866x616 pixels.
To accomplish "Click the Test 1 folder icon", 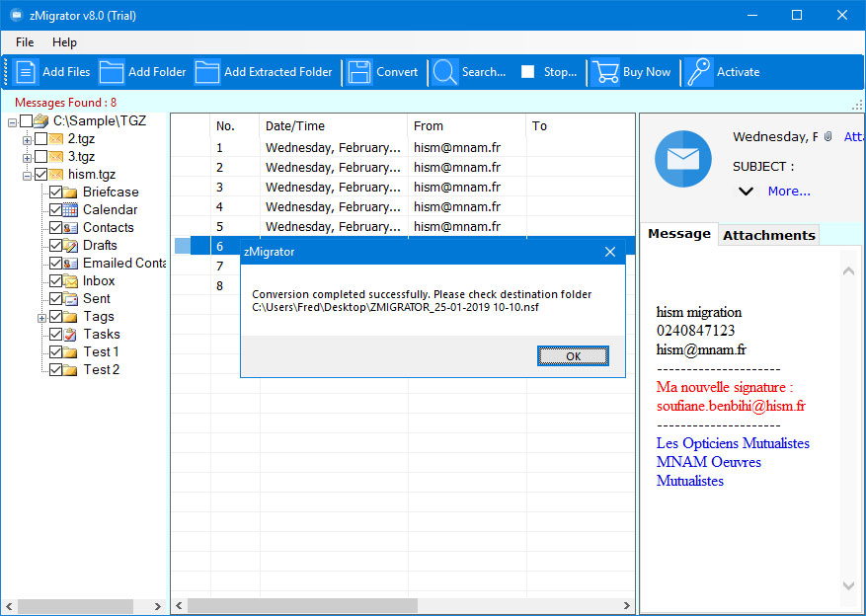I will (x=70, y=352).
